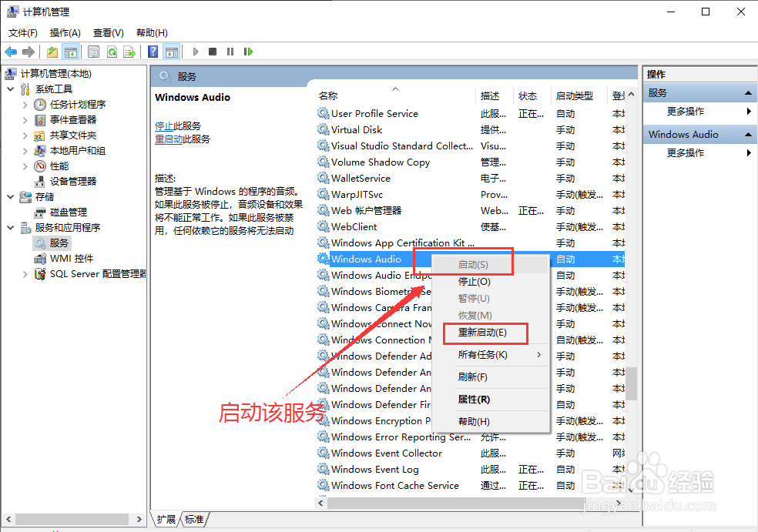Collapse the 系统工具 tree node
Image resolution: width=758 pixels, height=532 pixels.
click(10, 89)
